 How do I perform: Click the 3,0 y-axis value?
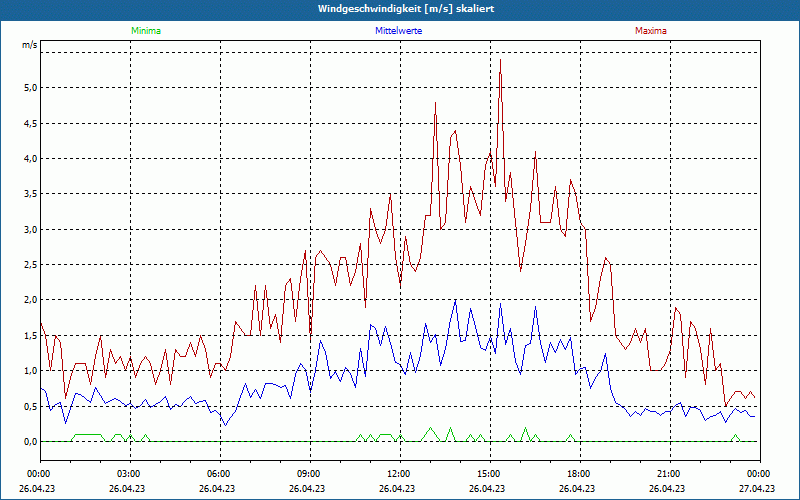coord(31,230)
